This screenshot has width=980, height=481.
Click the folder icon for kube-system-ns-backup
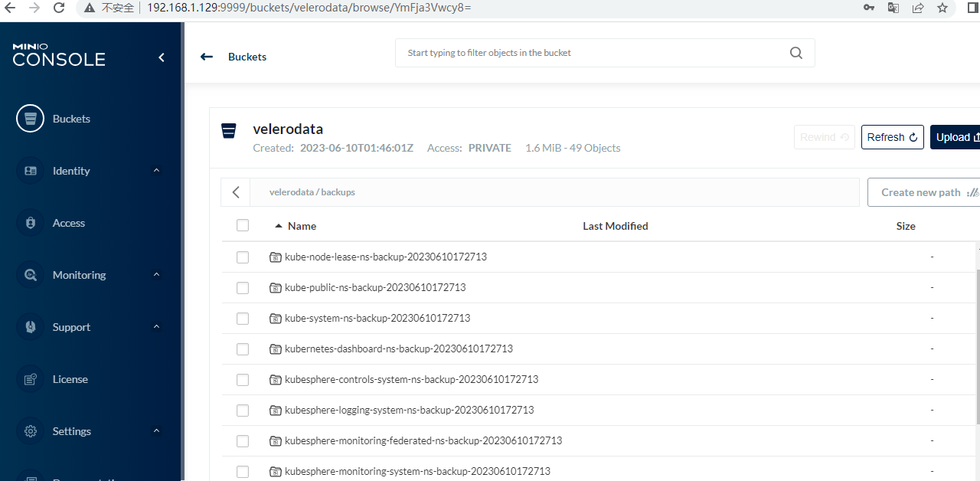(276, 318)
